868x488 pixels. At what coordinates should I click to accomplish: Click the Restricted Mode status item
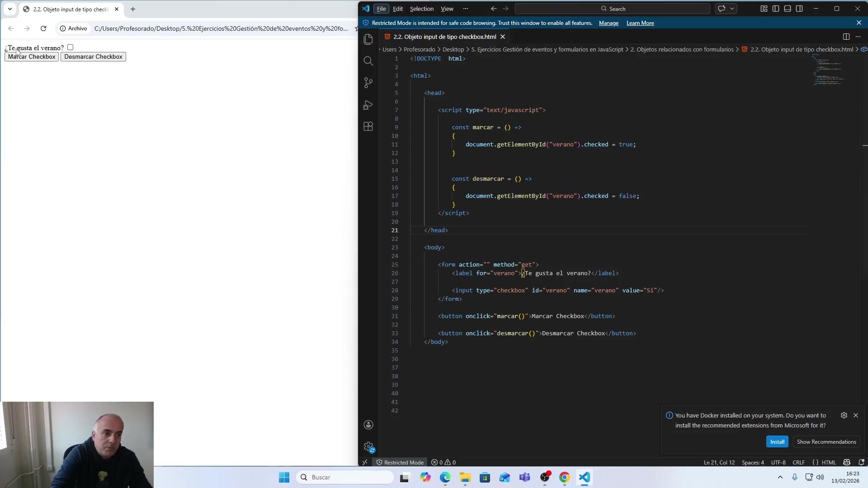(400, 462)
